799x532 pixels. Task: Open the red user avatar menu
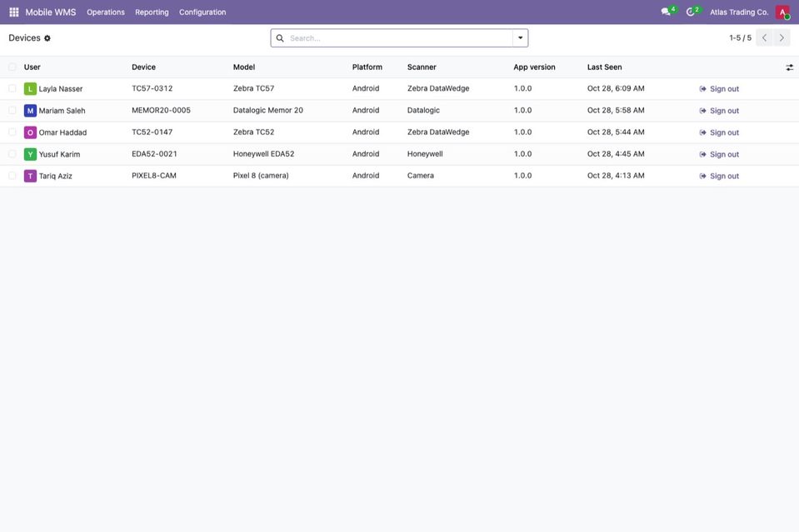coord(782,12)
